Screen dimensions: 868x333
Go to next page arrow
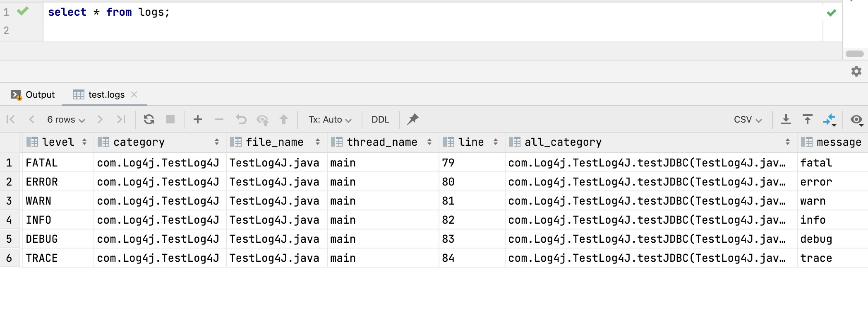[100, 120]
